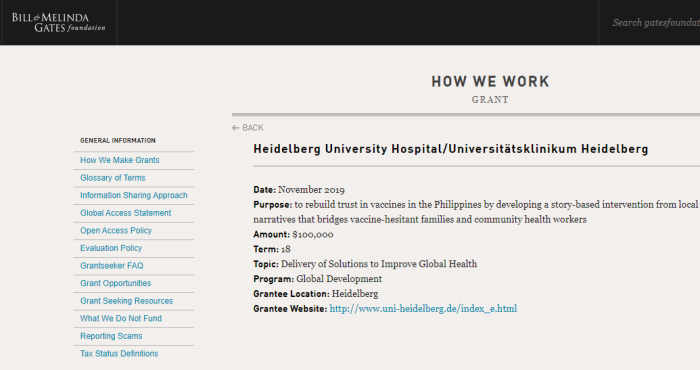
Task: Click the HOW WE WORK heading
Action: 490,82
